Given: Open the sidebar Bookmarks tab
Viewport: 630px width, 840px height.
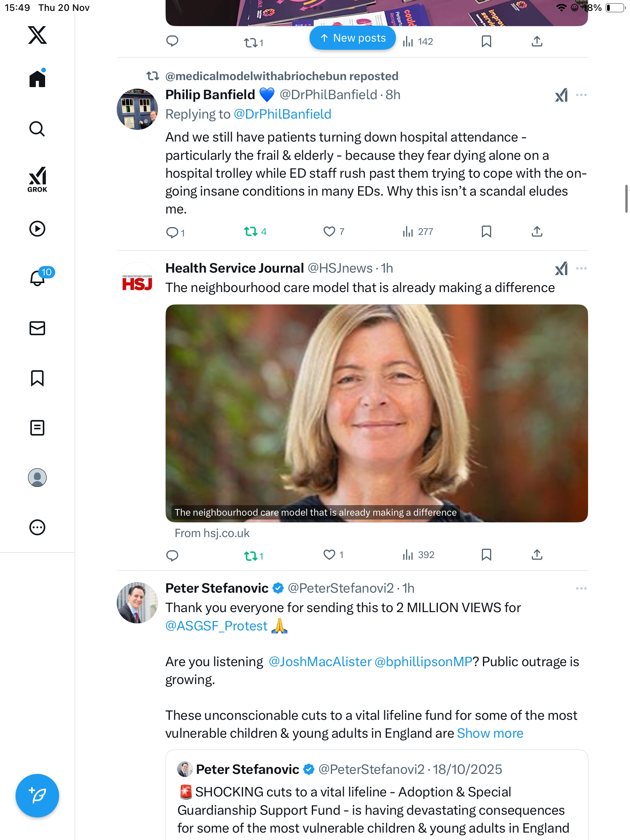Looking at the screenshot, I should point(37,378).
